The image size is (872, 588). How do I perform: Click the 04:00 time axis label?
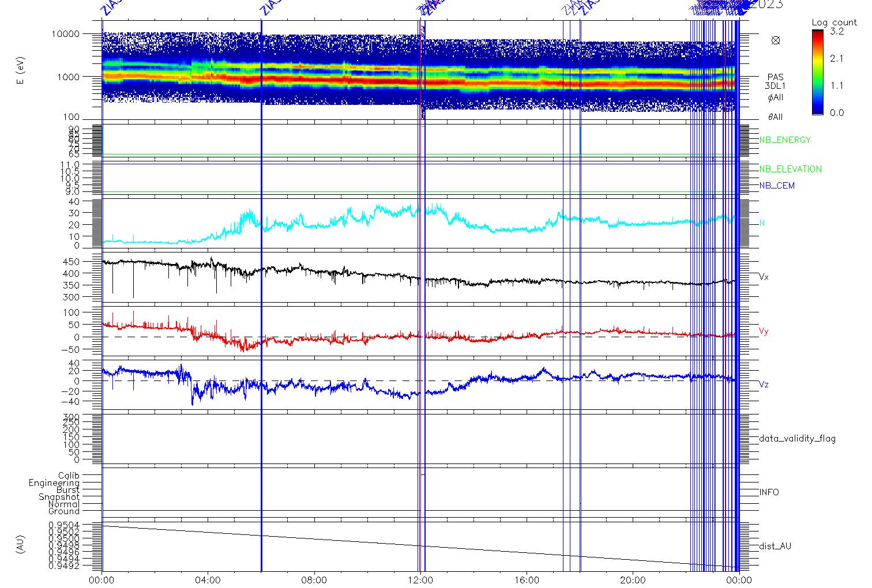pos(208,580)
